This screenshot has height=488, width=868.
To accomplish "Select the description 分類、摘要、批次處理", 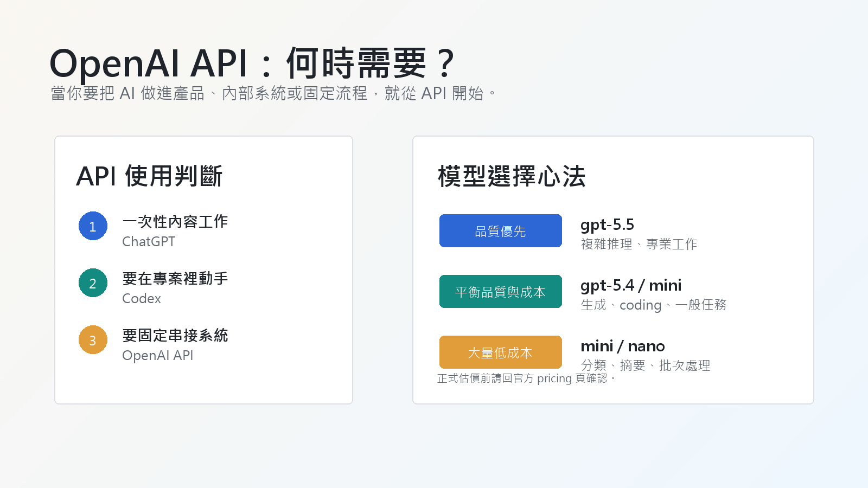I will click(x=646, y=365).
